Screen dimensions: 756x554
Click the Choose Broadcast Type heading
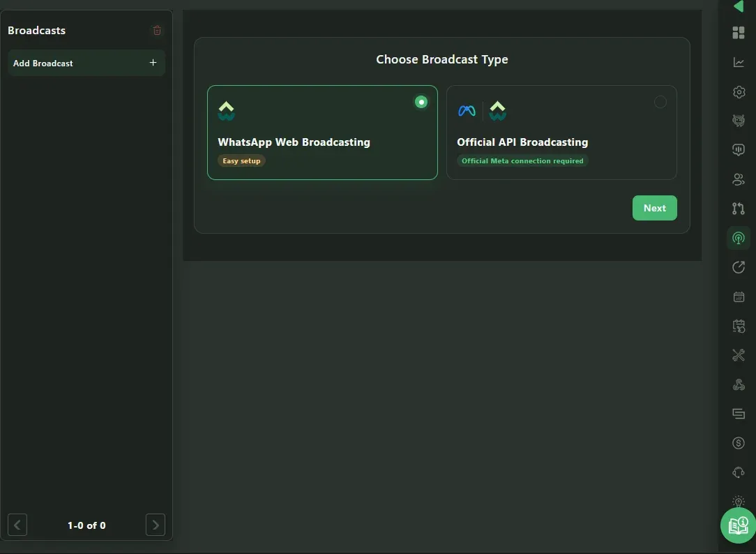coord(441,59)
